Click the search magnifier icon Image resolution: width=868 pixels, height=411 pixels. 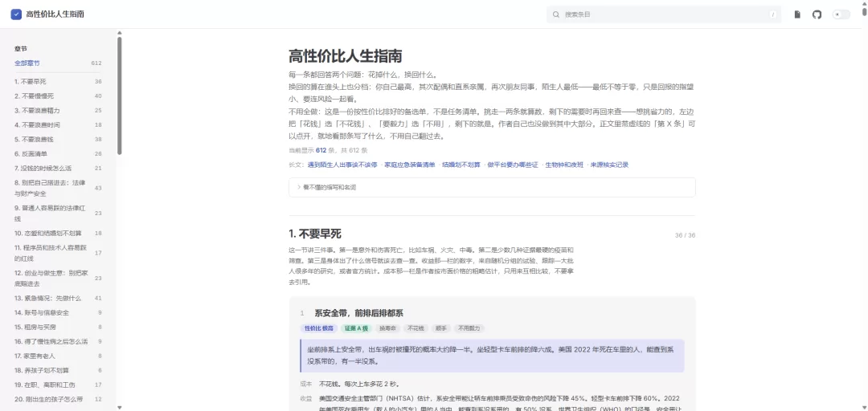[x=556, y=14]
